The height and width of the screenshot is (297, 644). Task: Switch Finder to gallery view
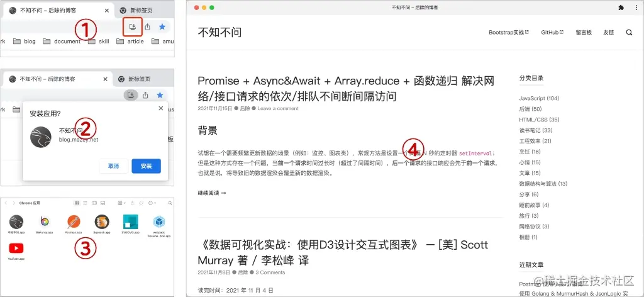(103, 203)
